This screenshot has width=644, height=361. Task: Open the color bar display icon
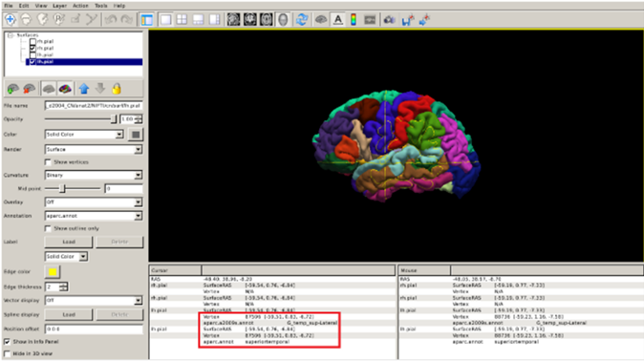coord(354,19)
